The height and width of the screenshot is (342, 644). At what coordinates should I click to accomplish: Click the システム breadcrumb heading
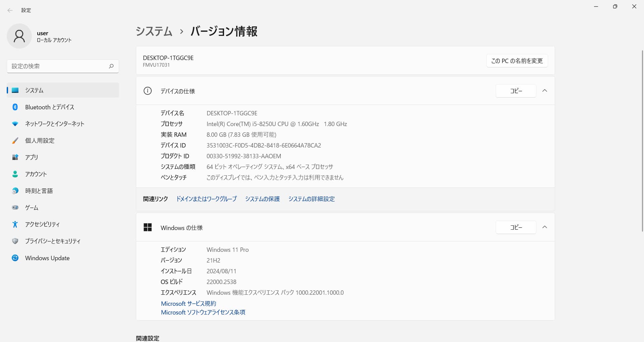pos(154,31)
